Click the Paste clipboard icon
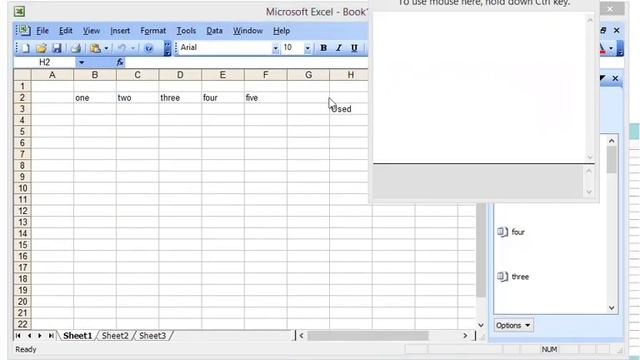This screenshot has height=360, width=640. click(95, 48)
